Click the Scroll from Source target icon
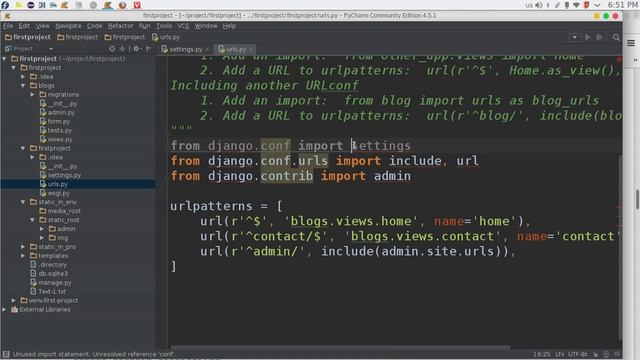This screenshot has width=640, height=360. pos(112,49)
